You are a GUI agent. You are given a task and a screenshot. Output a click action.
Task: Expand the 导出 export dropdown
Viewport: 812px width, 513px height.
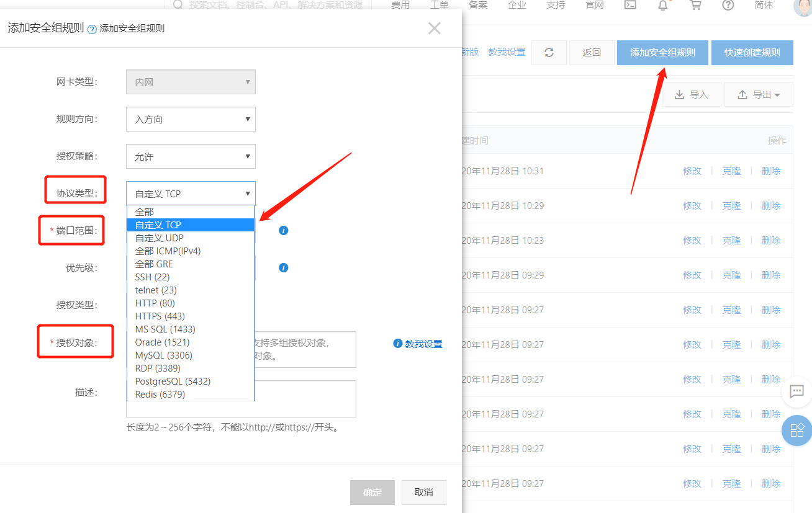(x=759, y=94)
